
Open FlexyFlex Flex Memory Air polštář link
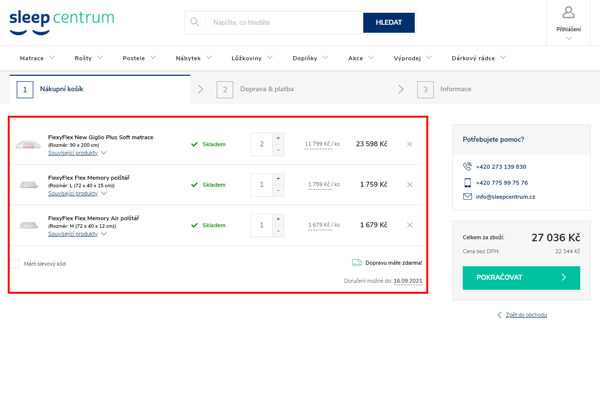tap(93, 218)
